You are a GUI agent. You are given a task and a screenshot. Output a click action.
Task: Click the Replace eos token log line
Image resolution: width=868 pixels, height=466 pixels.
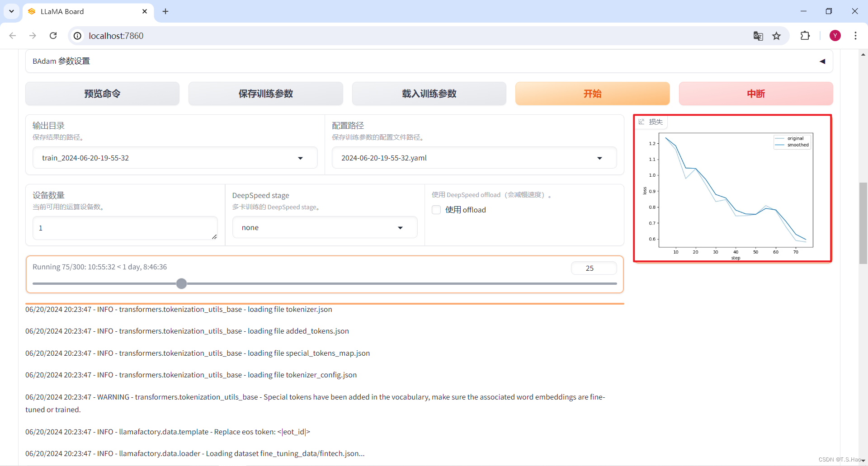click(x=168, y=432)
